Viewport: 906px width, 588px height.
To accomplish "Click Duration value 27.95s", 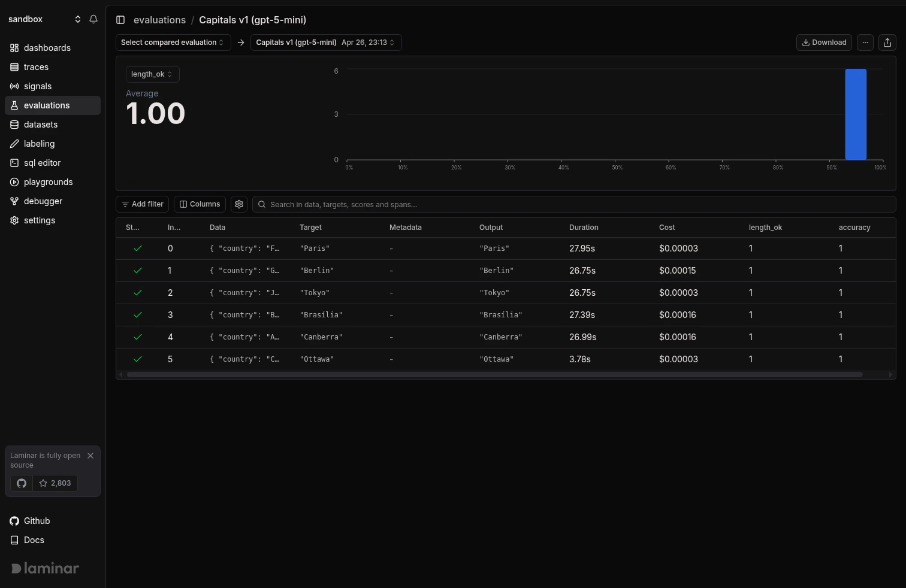I will pos(582,248).
